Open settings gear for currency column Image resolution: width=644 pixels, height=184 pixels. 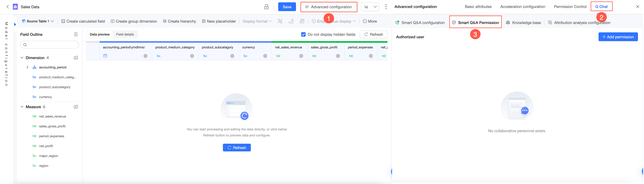point(265,56)
